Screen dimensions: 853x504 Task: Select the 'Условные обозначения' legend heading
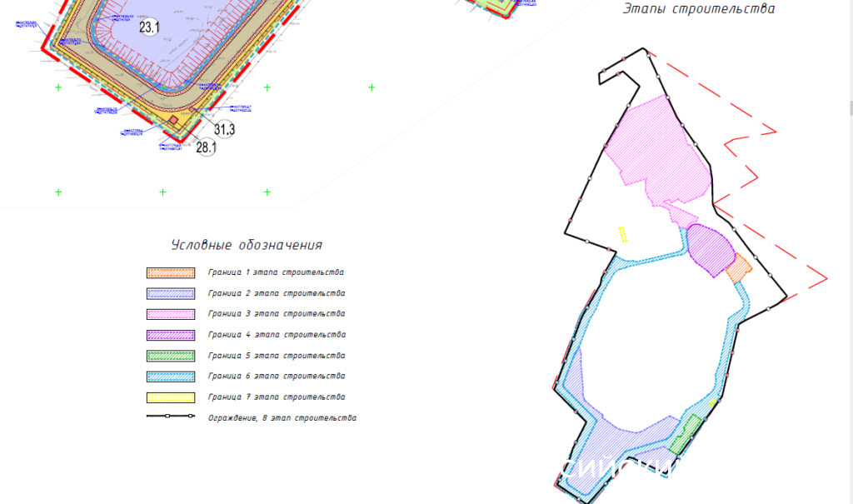247,245
